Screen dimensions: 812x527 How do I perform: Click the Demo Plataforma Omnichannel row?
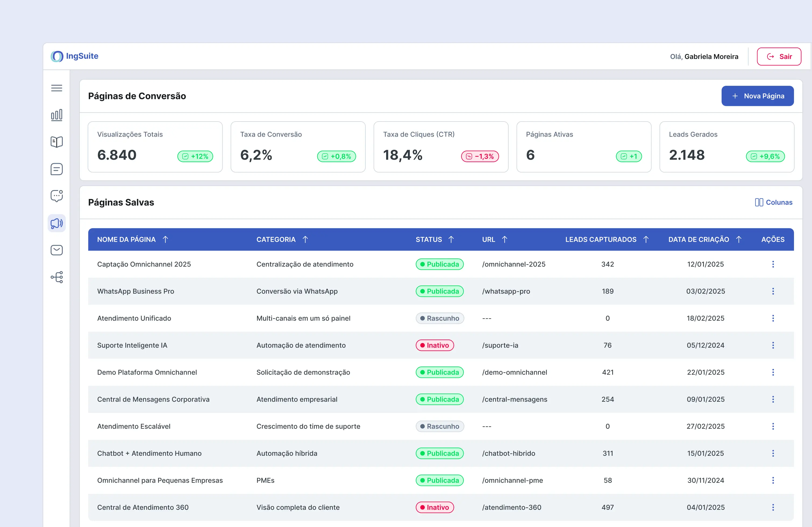(147, 372)
